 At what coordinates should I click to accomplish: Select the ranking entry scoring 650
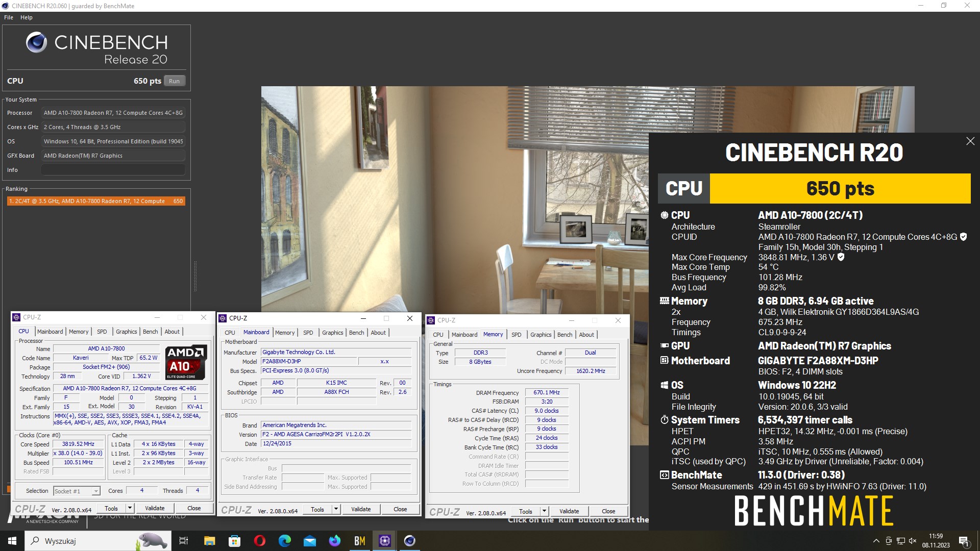(x=96, y=201)
